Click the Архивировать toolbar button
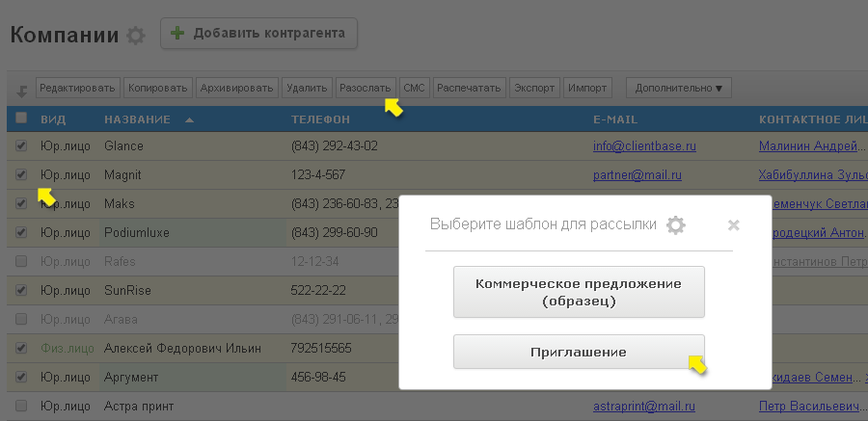Image resolution: width=868 pixels, height=421 pixels. [236, 89]
